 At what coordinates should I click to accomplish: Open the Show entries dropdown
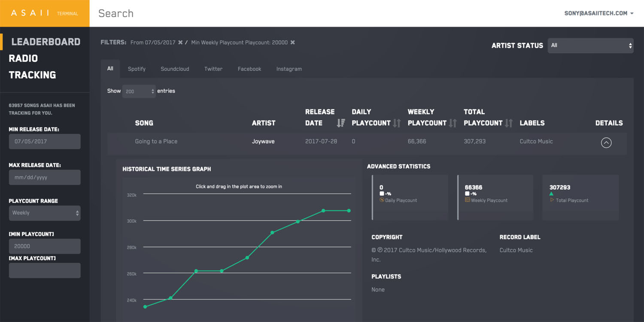click(x=139, y=91)
